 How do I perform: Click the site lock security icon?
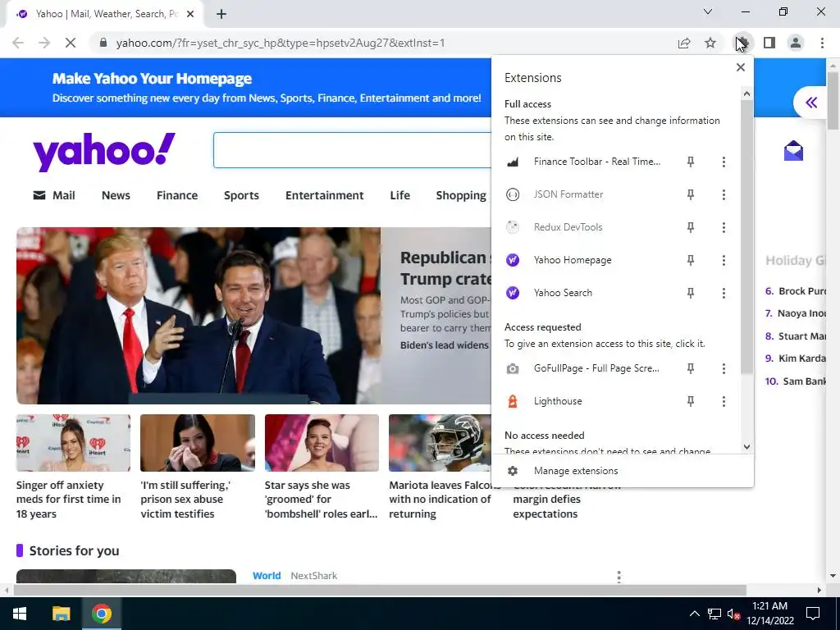click(x=103, y=43)
